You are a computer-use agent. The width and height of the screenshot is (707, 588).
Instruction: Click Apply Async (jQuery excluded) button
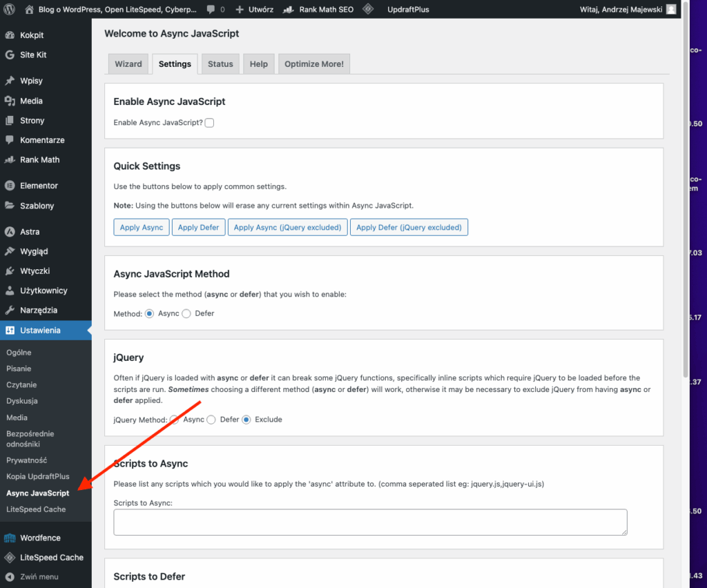click(288, 228)
